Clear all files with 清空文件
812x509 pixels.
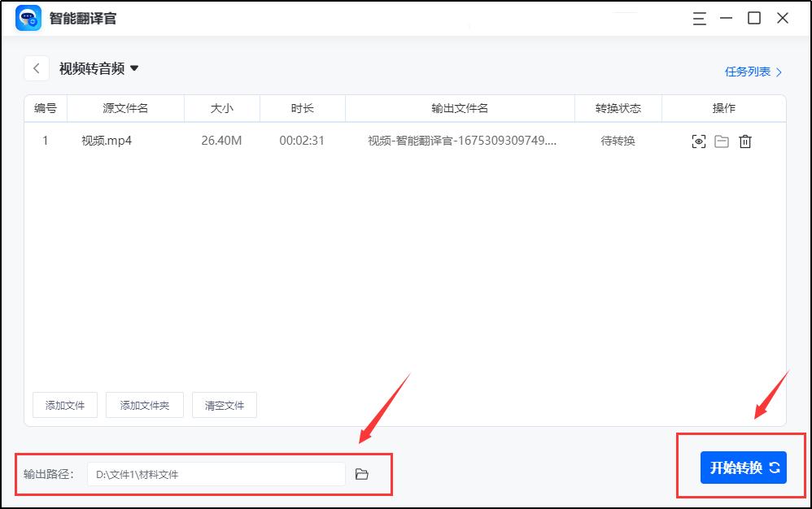[224, 404]
